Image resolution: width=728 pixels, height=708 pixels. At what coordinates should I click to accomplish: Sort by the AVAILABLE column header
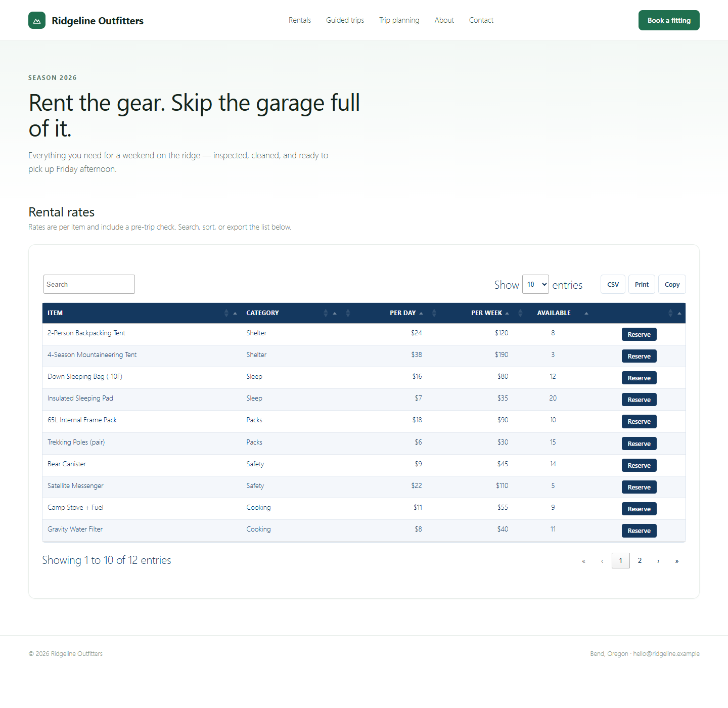coord(554,313)
